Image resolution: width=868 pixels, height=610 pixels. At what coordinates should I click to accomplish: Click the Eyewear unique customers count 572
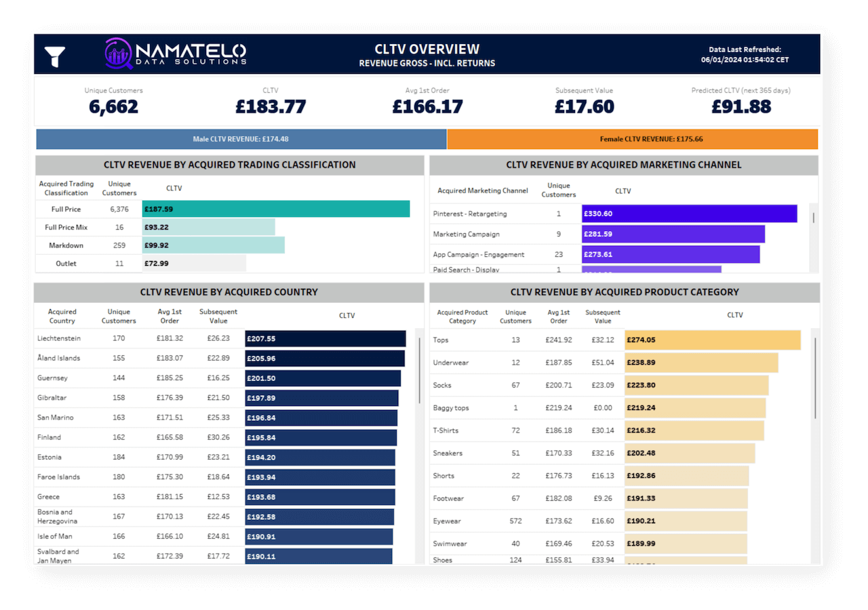(x=516, y=521)
